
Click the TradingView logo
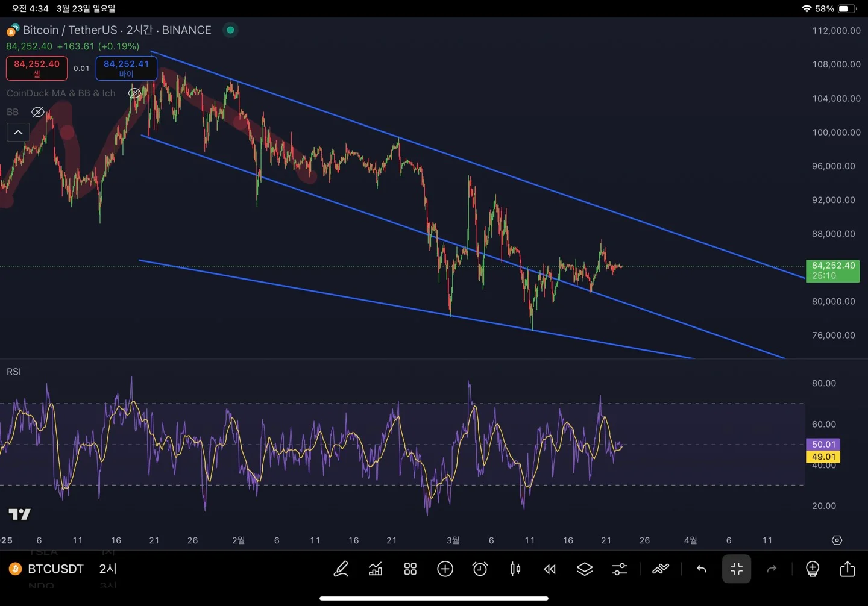[x=19, y=514]
